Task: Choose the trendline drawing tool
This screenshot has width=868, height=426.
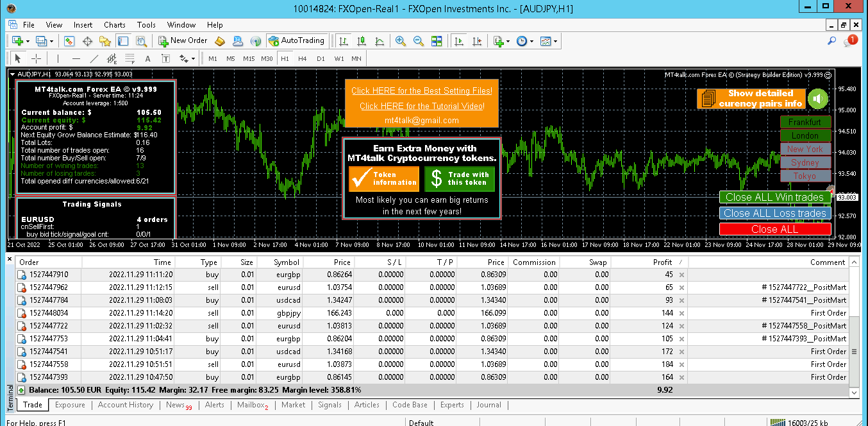Action: click(94, 58)
